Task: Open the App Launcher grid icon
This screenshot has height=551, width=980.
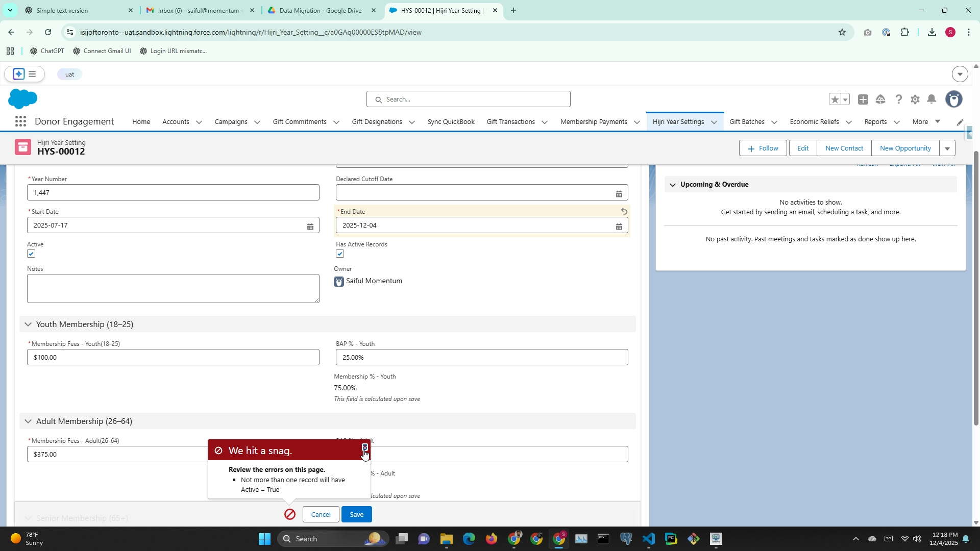Action: click(x=20, y=121)
